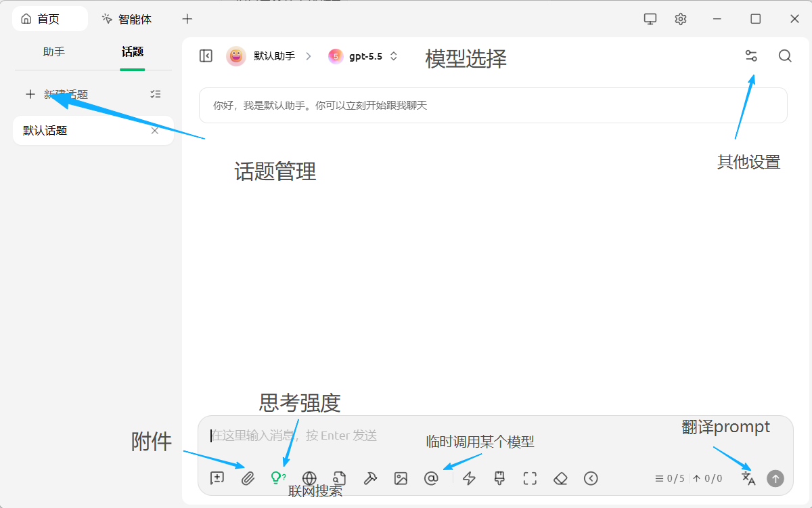Click the 默认助手 avatar image

tap(236, 56)
